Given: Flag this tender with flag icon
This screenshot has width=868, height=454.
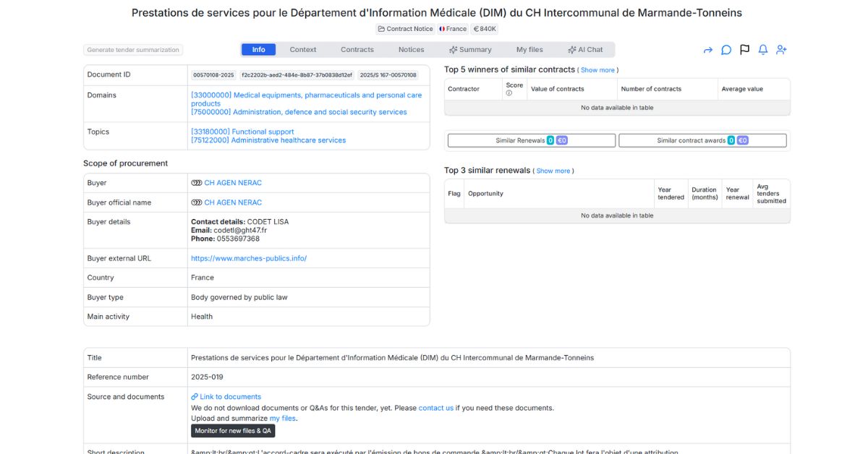Looking at the screenshot, I should 744,50.
